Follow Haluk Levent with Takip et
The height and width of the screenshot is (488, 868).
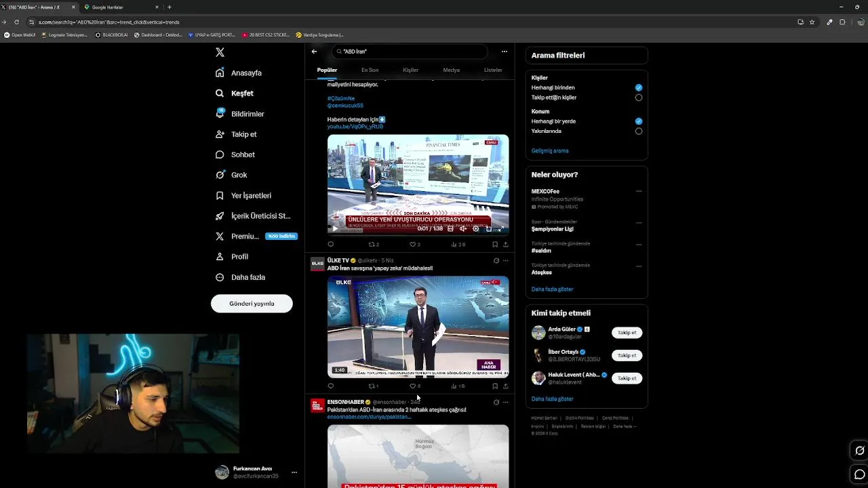627,378
